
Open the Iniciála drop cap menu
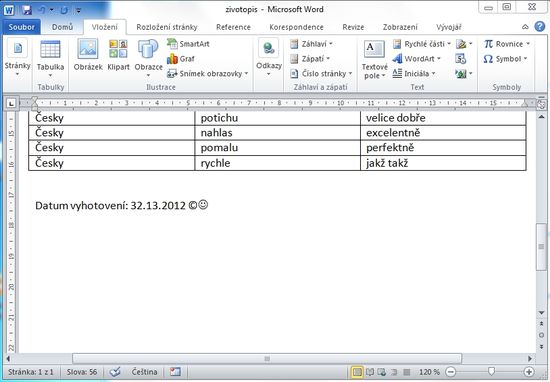[x=414, y=74]
